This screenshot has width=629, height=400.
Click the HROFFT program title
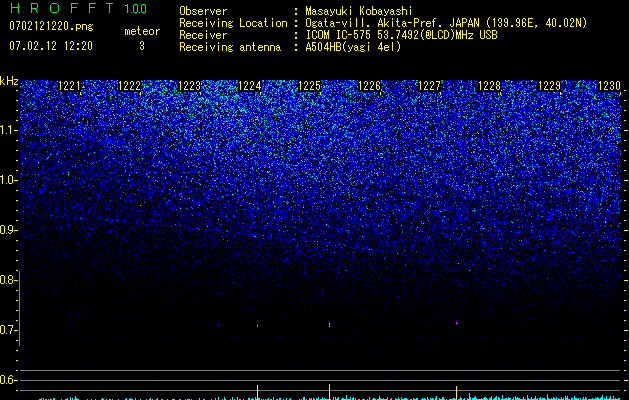[x=62, y=8]
